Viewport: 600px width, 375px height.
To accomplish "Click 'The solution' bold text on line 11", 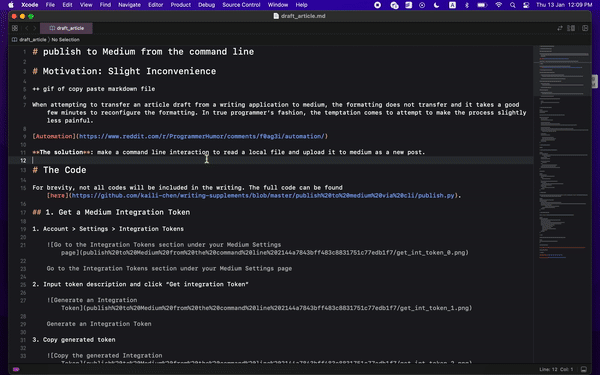I will [61, 152].
